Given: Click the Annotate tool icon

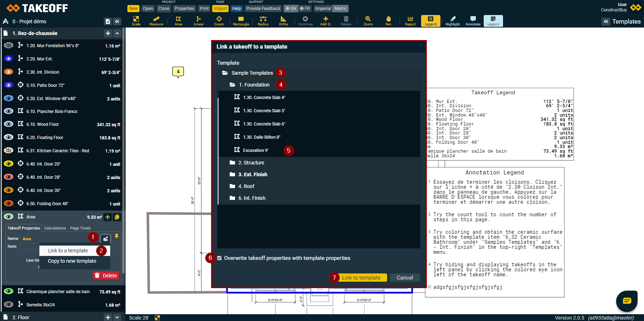Looking at the screenshot, I should 473,21.
